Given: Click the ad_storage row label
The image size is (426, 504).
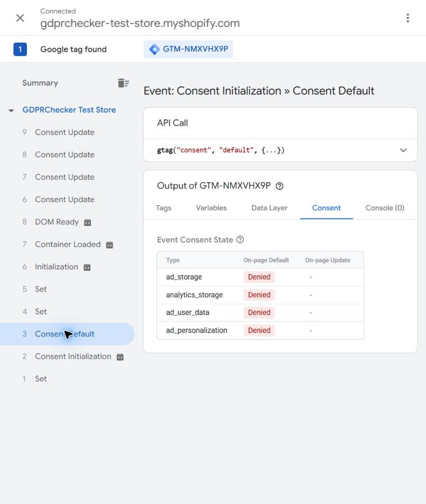Looking at the screenshot, I should point(184,277).
